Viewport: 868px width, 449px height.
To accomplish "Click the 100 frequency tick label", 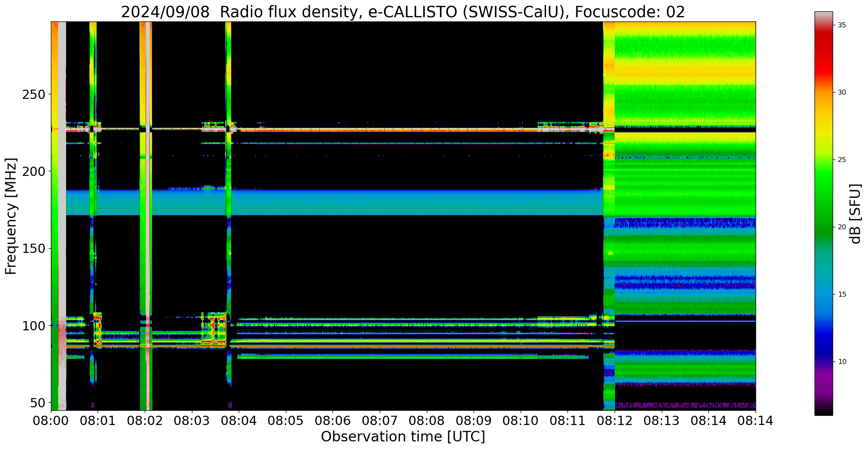I will 33,326.
